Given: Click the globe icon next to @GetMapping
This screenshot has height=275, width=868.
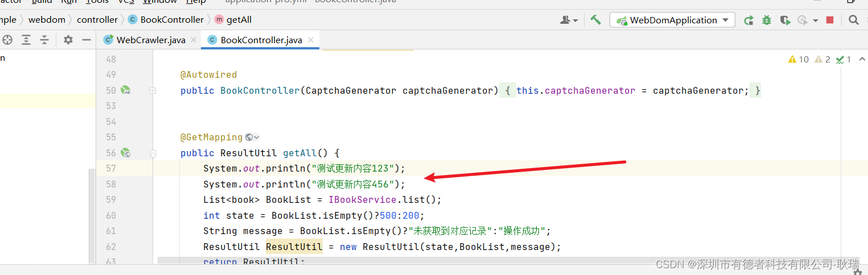Looking at the screenshot, I should 249,137.
